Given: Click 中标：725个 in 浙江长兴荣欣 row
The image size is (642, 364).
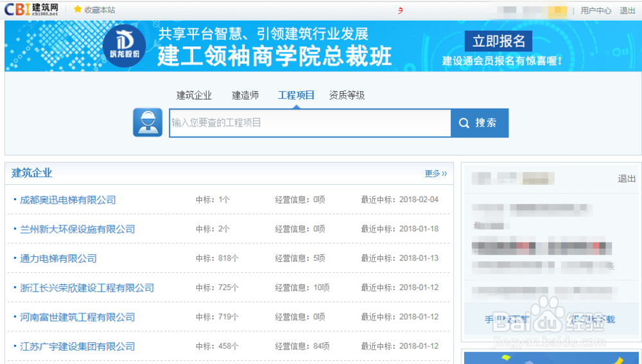Looking at the screenshot, I should pyautogui.click(x=217, y=288).
